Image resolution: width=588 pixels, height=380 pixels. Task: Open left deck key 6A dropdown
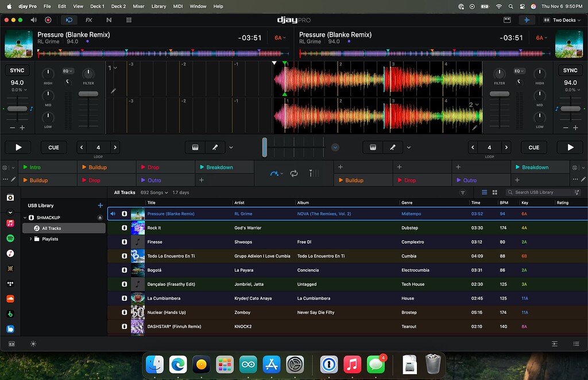(x=280, y=38)
